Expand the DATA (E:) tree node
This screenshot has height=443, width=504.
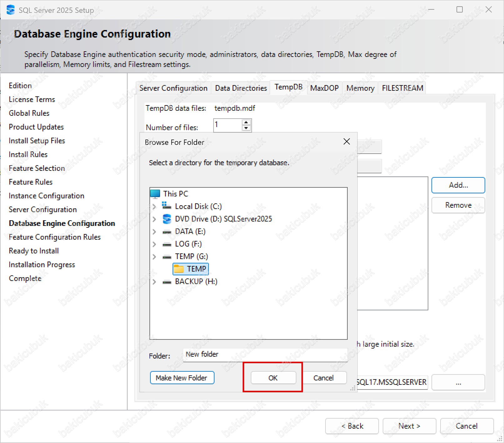pyautogui.click(x=154, y=232)
